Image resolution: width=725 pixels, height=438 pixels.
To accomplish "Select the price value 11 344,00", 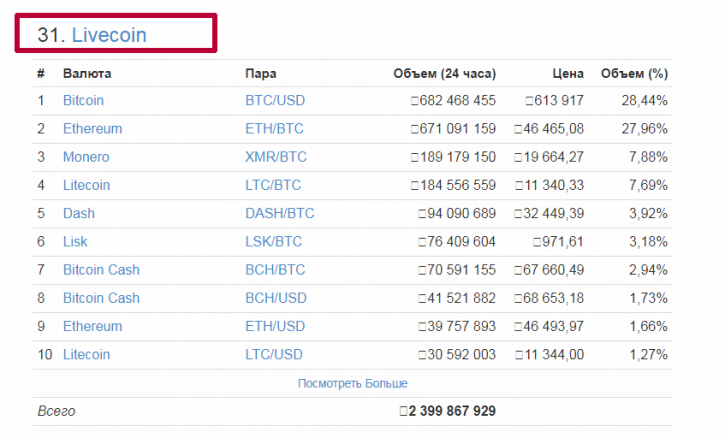I will 549,354.
